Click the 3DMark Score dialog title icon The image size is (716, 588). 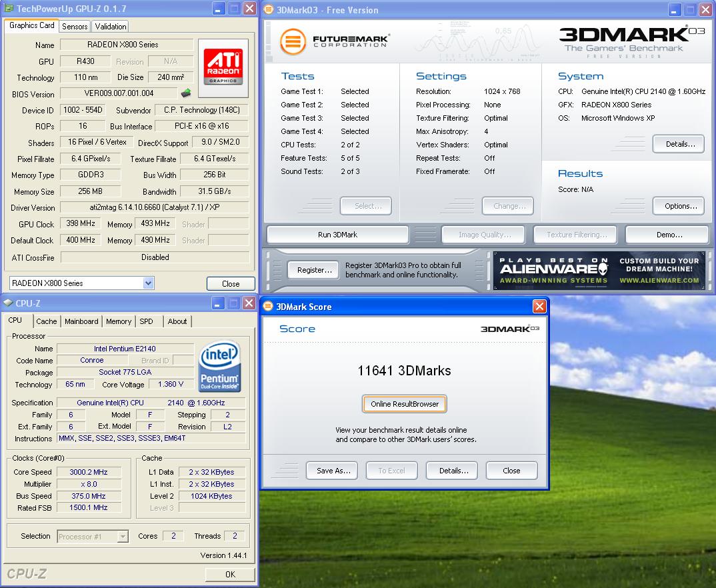[268, 306]
